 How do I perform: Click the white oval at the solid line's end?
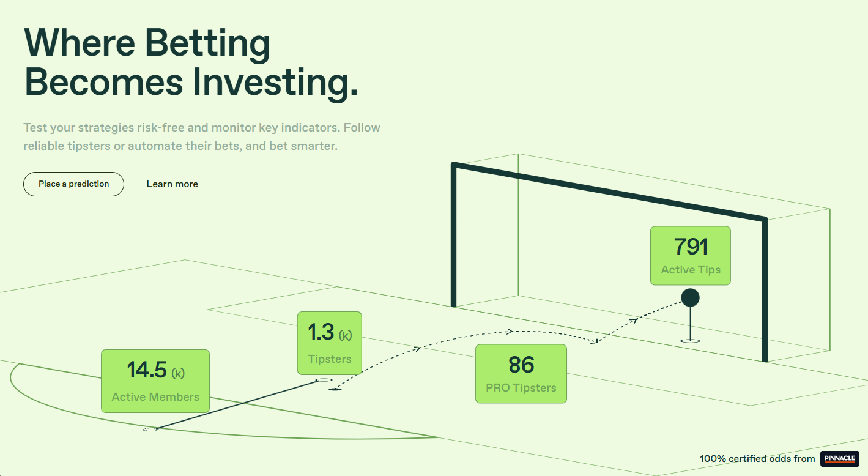click(324, 380)
